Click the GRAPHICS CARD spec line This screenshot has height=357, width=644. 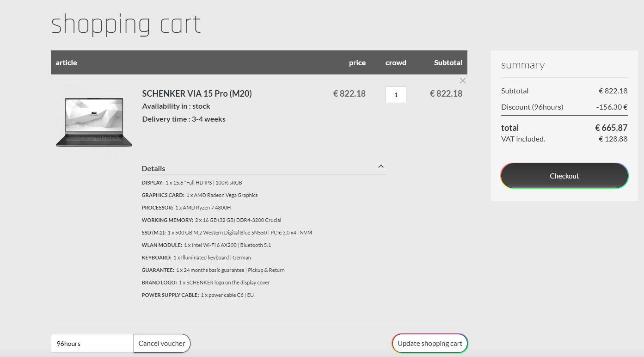click(200, 195)
